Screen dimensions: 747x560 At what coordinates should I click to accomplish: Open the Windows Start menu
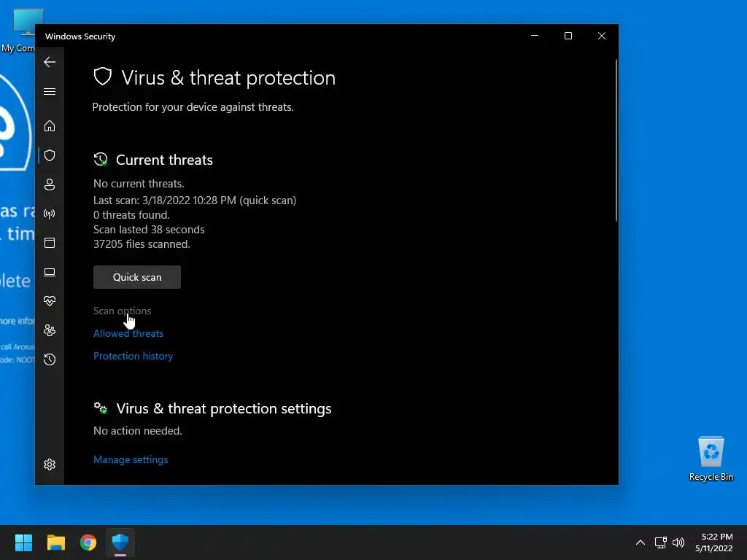[x=23, y=542]
